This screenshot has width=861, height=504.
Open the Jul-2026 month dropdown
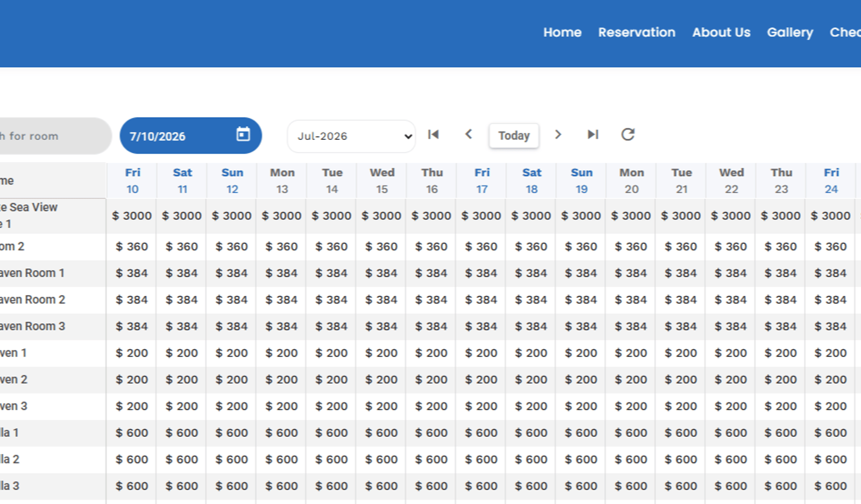point(351,136)
